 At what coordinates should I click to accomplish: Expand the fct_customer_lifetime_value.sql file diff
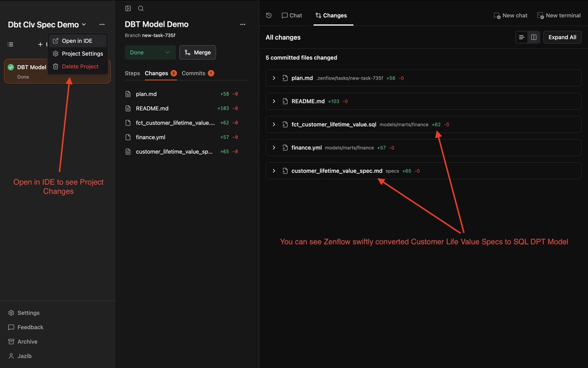pos(273,124)
